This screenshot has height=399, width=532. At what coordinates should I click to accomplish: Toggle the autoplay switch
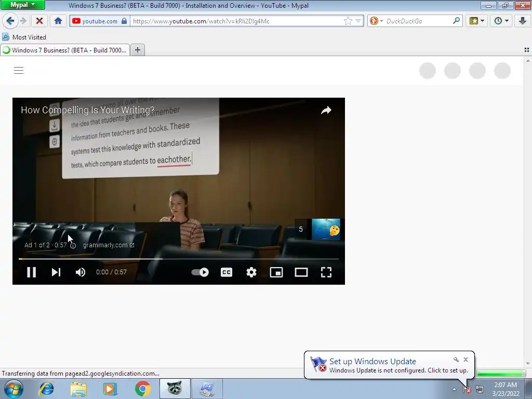200,272
